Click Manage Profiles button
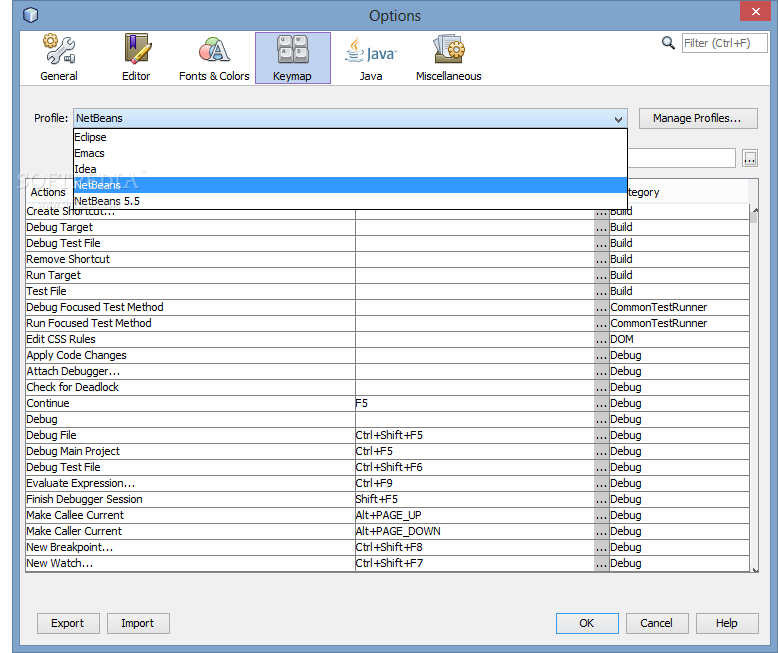Viewport: 778px width, 653px height. (x=698, y=119)
